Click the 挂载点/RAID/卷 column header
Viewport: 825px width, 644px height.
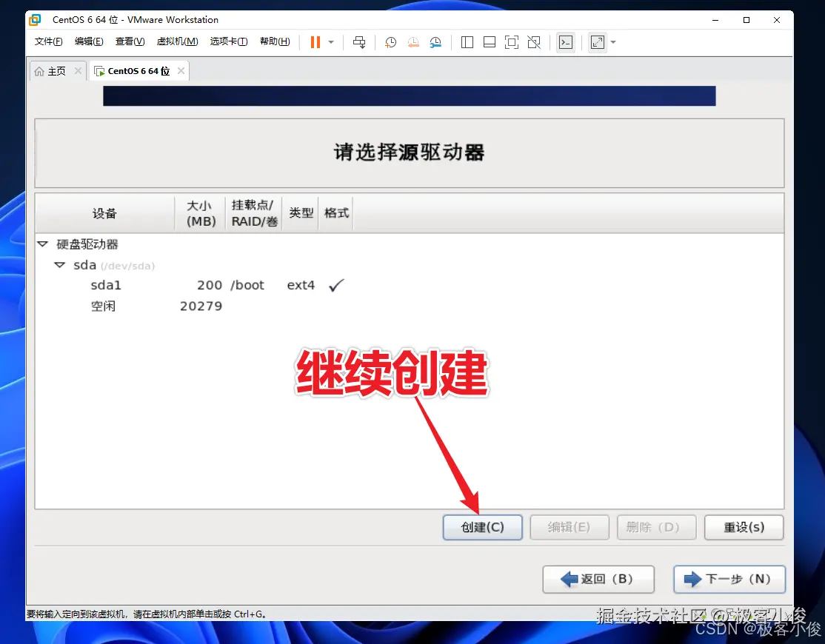pyautogui.click(x=254, y=213)
